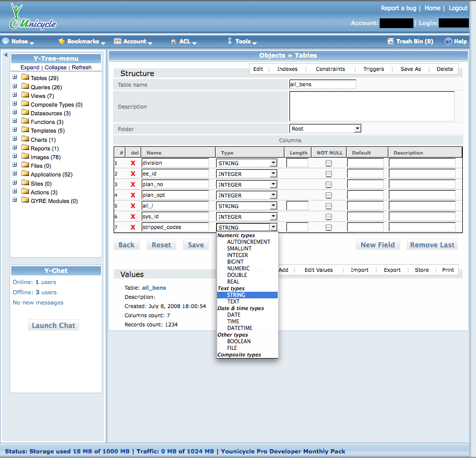Click the New Field button
This screenshot has height=458, width=476.
tap(378, 245)
